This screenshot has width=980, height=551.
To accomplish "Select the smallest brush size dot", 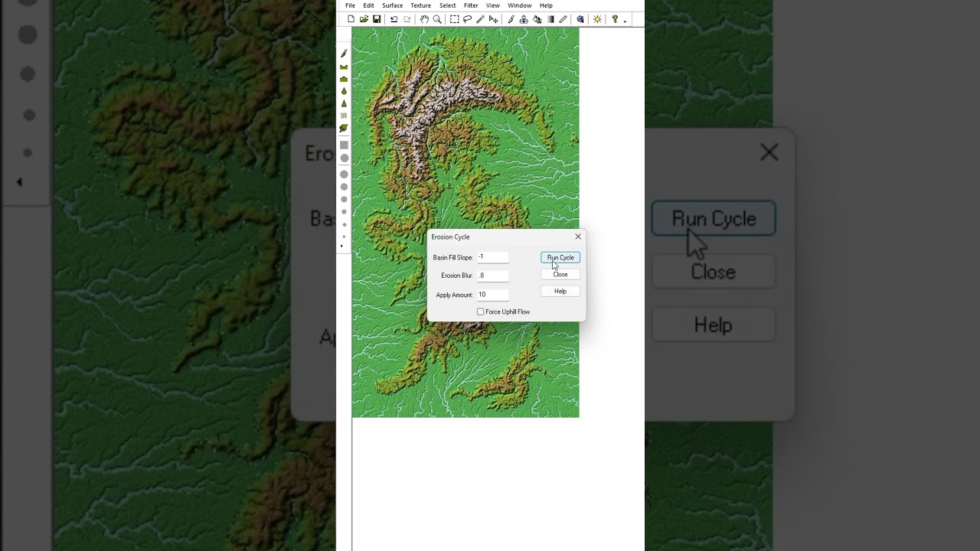I will (x=344, y=236).
